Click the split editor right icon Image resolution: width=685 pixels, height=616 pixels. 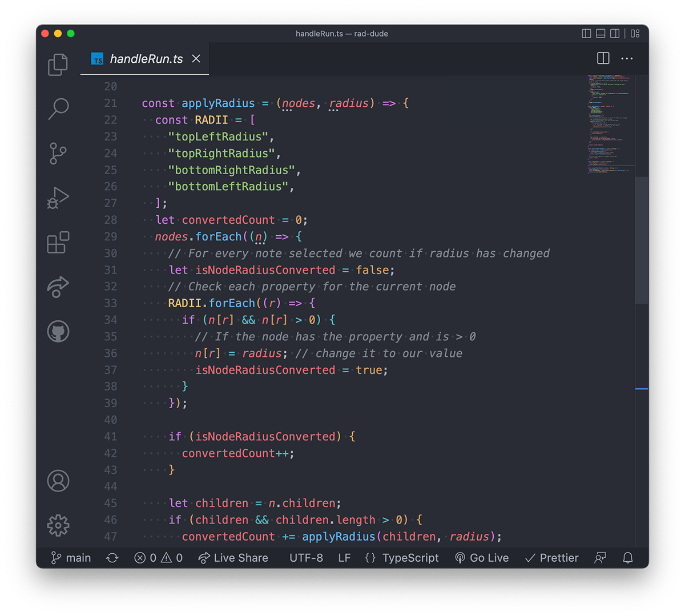click(x=603, y=58)
